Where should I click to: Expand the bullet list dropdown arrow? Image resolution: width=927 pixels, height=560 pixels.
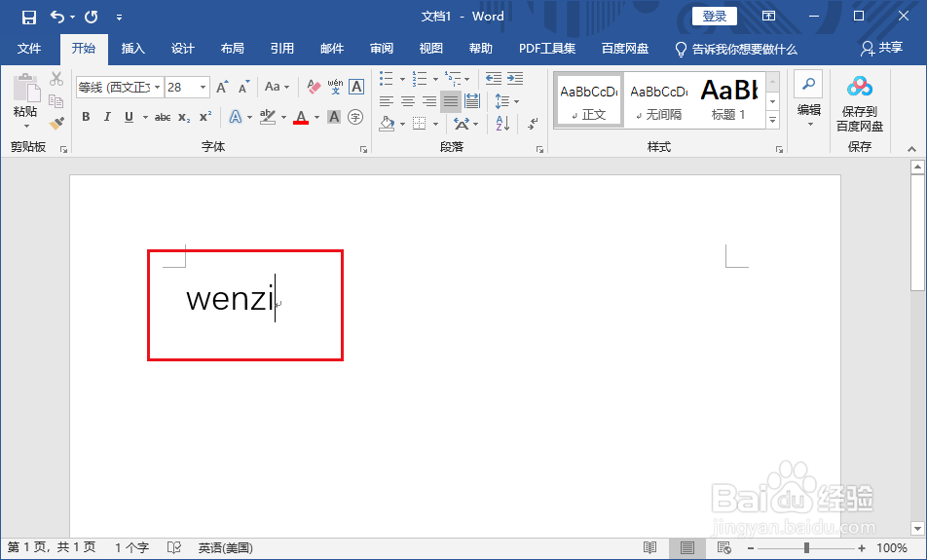(402, 79)
